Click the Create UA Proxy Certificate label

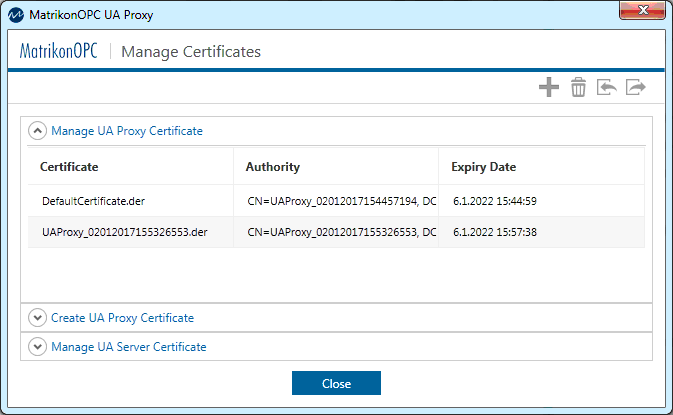click(x=122, y=318)
